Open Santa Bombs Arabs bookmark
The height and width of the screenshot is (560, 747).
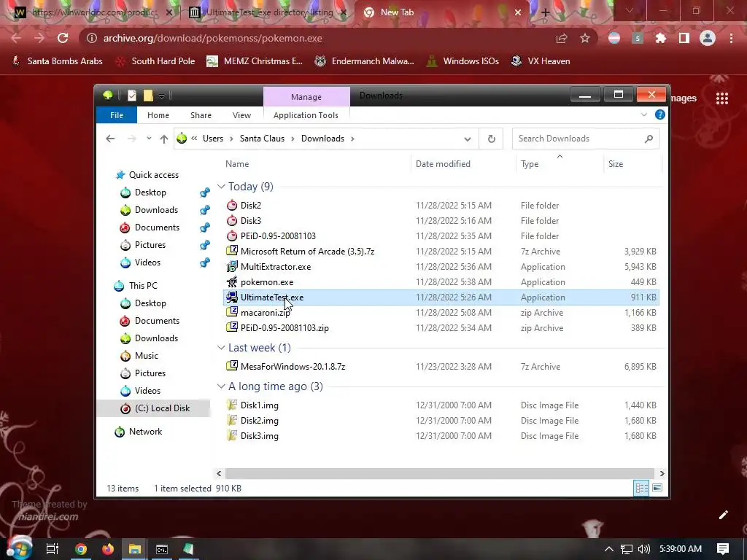(58, 61)
